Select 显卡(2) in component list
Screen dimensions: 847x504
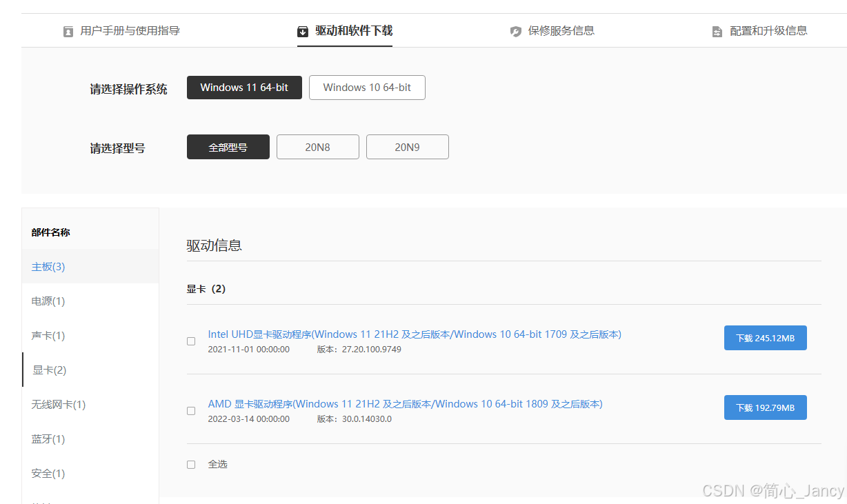pyautogui.click(x=90, y=370)
